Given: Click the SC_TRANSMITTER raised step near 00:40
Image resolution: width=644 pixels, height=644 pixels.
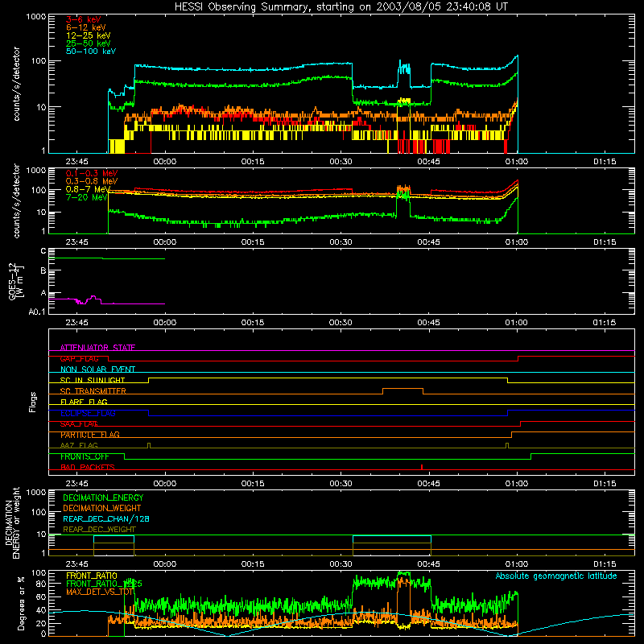Looking at the screenshot, I should click(403, 389).
